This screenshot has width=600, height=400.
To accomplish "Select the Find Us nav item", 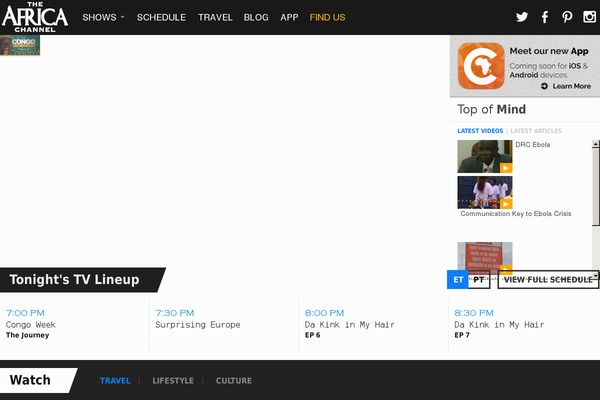I will [x=327, y=17].
